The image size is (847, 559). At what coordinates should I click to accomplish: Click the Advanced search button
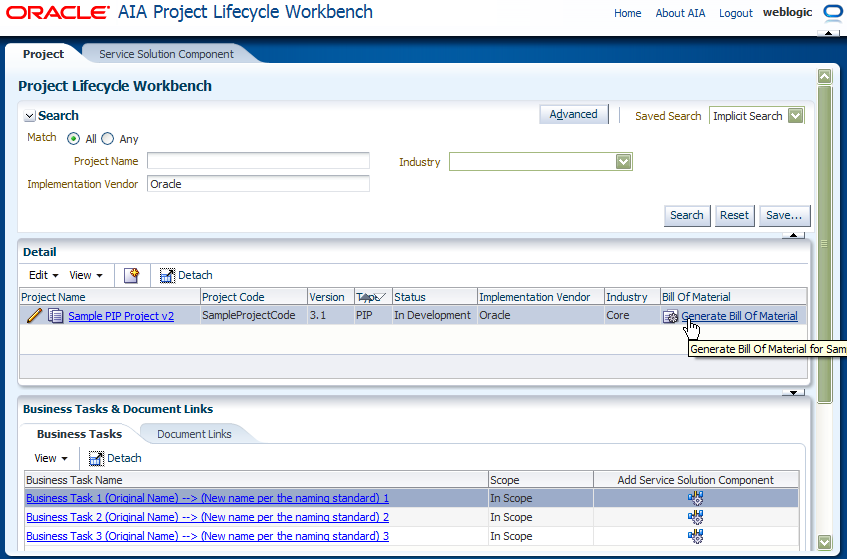(x=574, y=114)
